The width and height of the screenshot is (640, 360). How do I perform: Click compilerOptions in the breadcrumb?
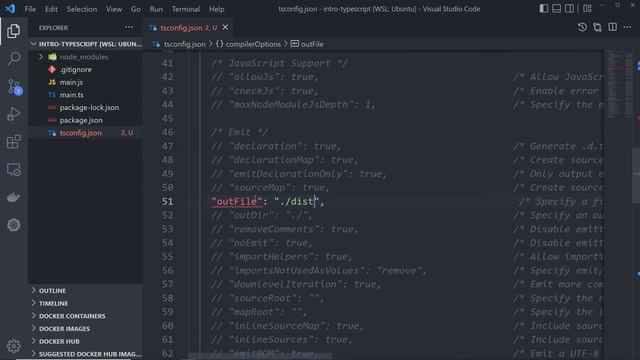tap(253, 44)
